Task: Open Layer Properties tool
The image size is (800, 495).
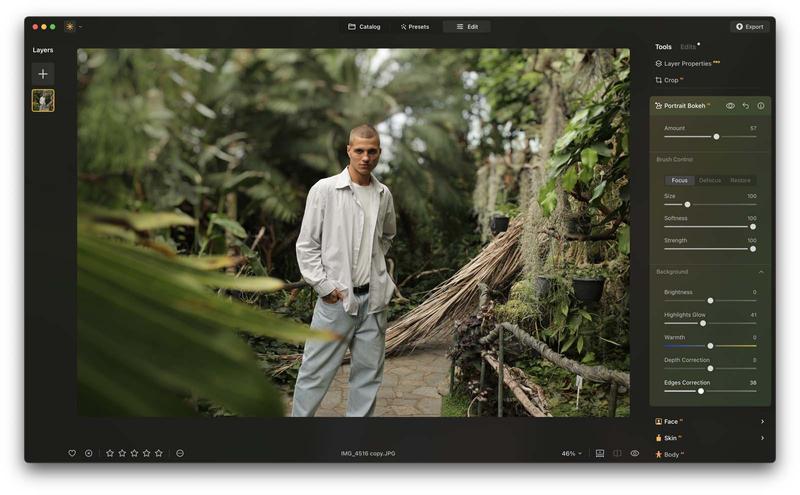Action: click(x=687, y=63)
